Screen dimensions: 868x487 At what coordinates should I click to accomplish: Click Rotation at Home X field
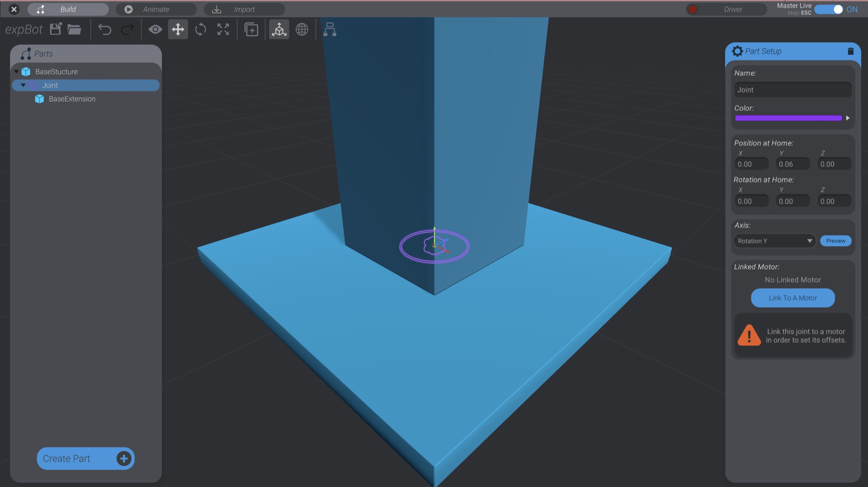[x=752, y=201]
